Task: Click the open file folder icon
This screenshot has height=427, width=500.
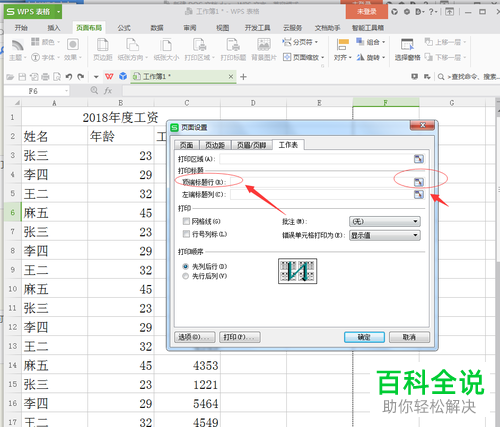Action: point(10,77)
